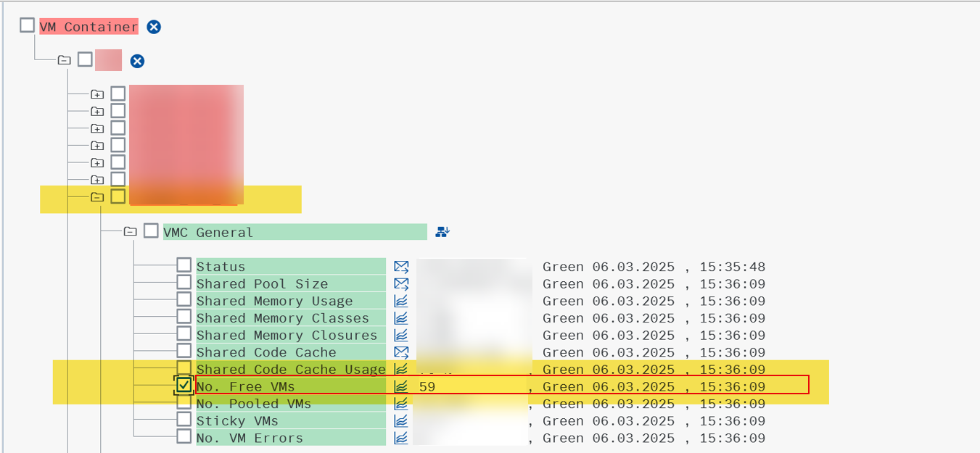Collapse the VMC General folder
Screen dimensions: 980x453
(x=130, y=232)
